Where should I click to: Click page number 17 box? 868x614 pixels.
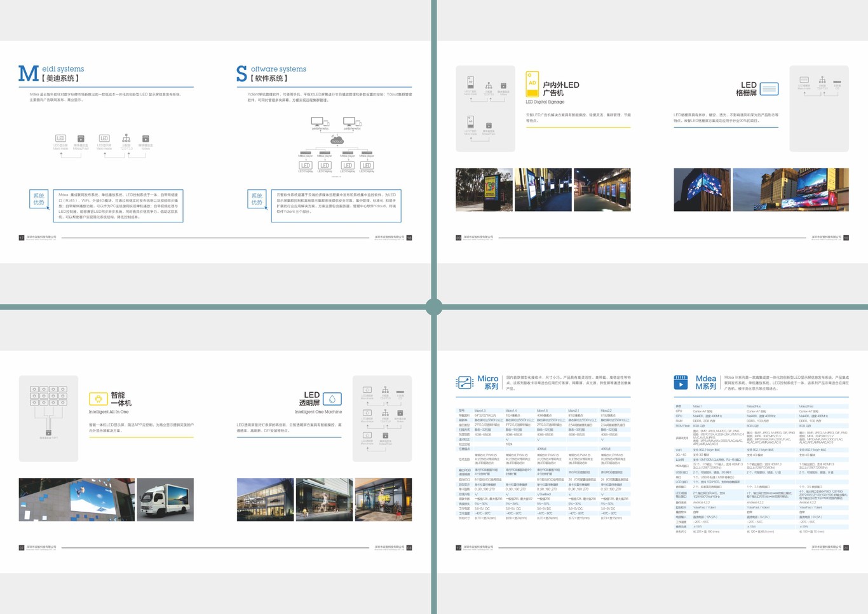tap(22, 238)
